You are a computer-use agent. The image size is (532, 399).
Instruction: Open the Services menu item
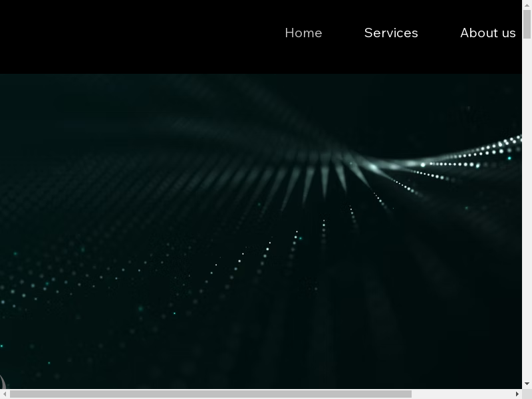tap(391, 33)
